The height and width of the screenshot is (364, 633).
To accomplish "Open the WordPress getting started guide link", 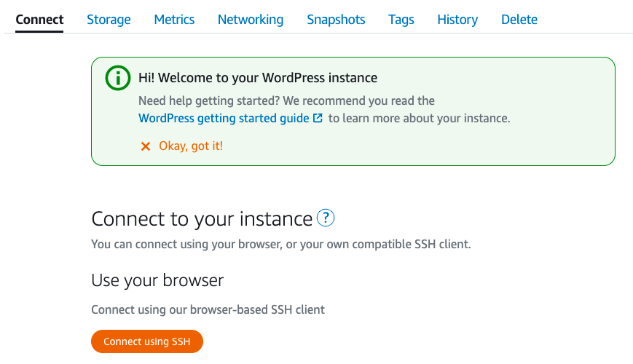I will coord(224,118).
